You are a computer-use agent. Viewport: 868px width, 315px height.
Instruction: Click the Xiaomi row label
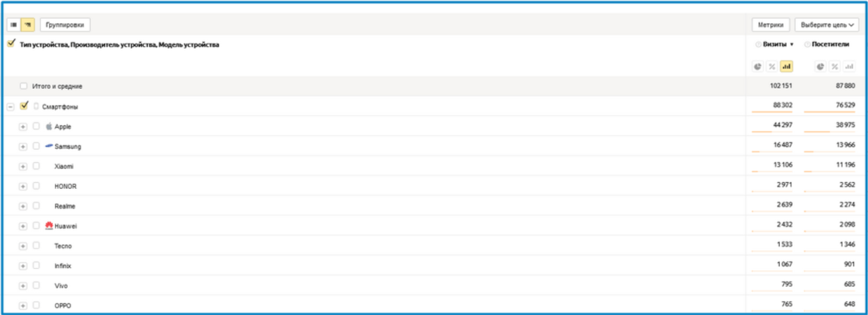pyautogui.click(x=64, y=166)
